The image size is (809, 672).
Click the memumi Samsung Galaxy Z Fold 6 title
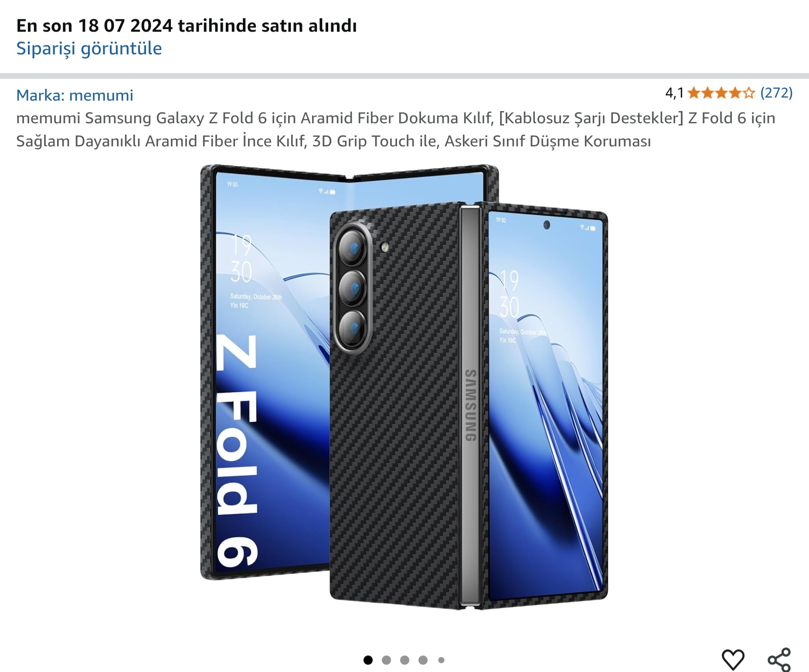pos(396,129)
